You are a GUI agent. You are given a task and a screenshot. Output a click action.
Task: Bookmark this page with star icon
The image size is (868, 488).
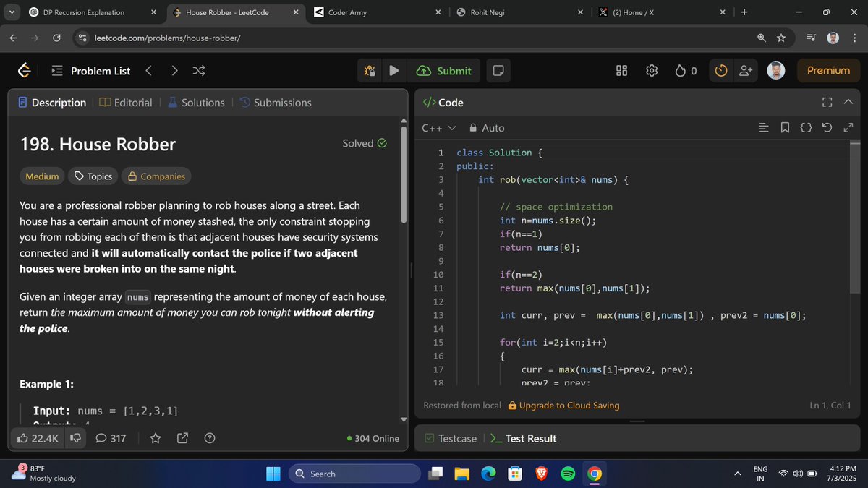(781, 38)
